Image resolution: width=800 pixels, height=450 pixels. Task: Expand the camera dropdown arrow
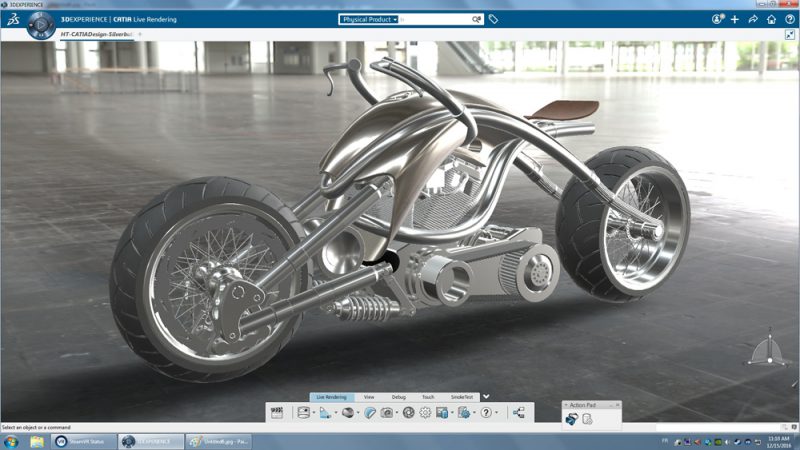(396, 413)
